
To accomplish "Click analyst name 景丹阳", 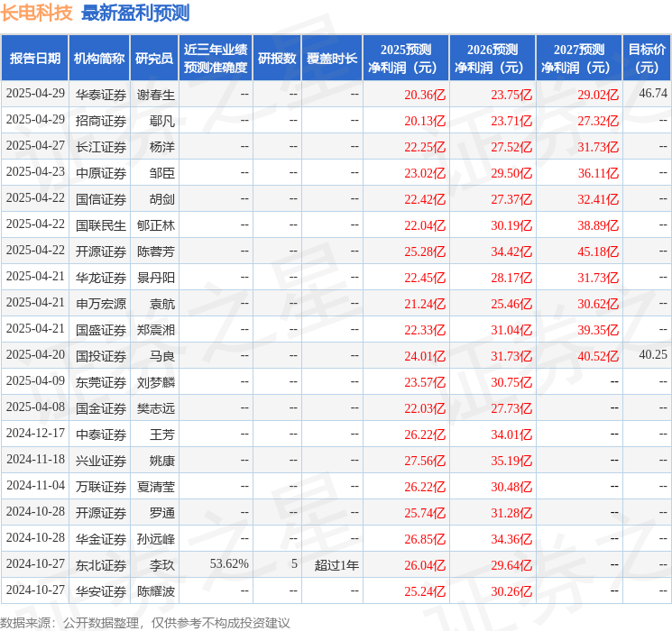I will click(155, 278).
